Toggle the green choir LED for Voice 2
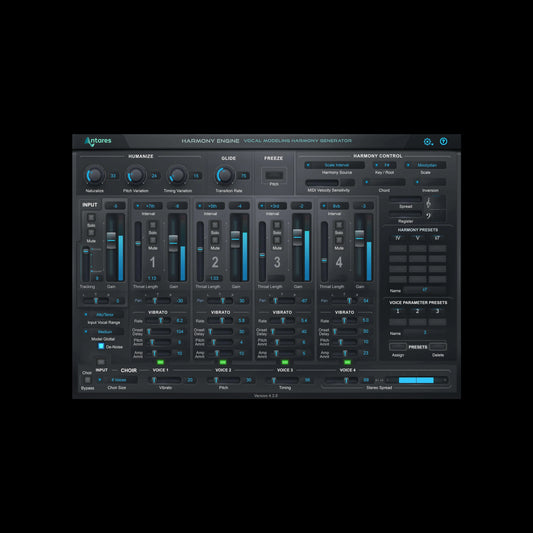The height and width of the screenshot is (533, 533). [223, 362]
